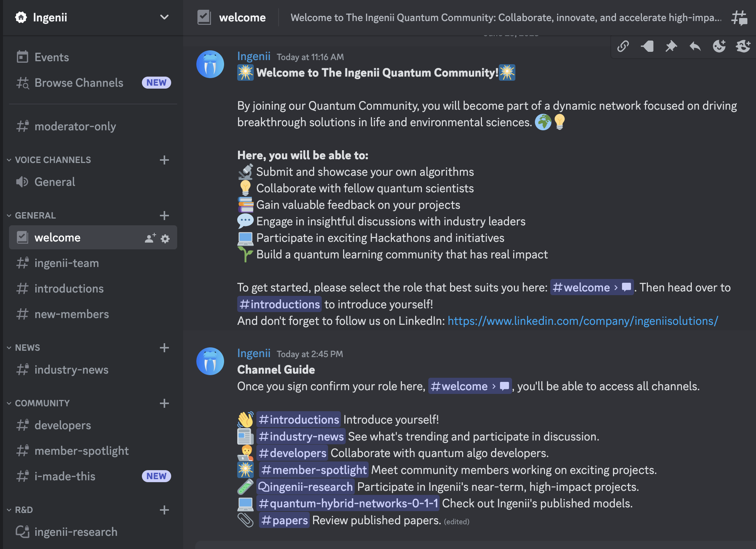Viewport: 756px width, 549px height.
Task: Click the pin message icon
Action: pyautogui.click(x=671, y=46)
